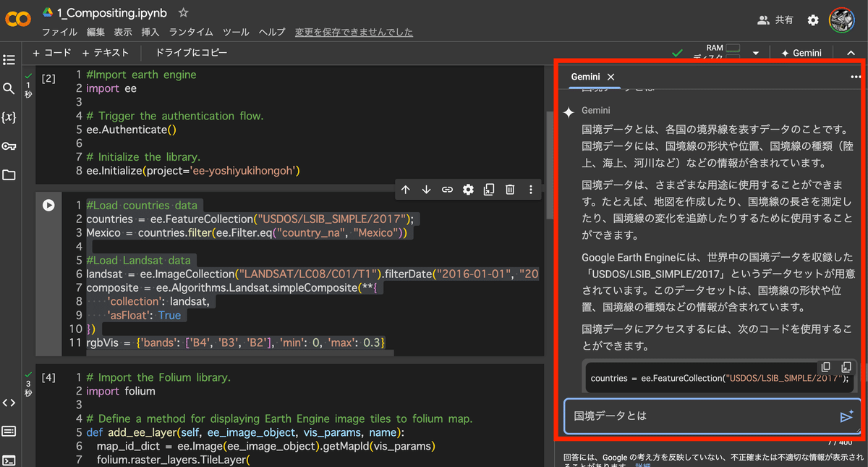Open the Secrets key panel
868x467 pixels.
[x=10, y=146]
